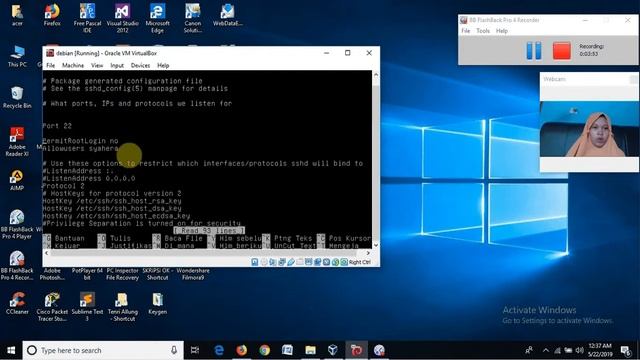Click the VM horizontal scroll left arrow
Image resolution: width=640 pixels, height=360 pixels.
pyautogui.click(x=47, y=253)
